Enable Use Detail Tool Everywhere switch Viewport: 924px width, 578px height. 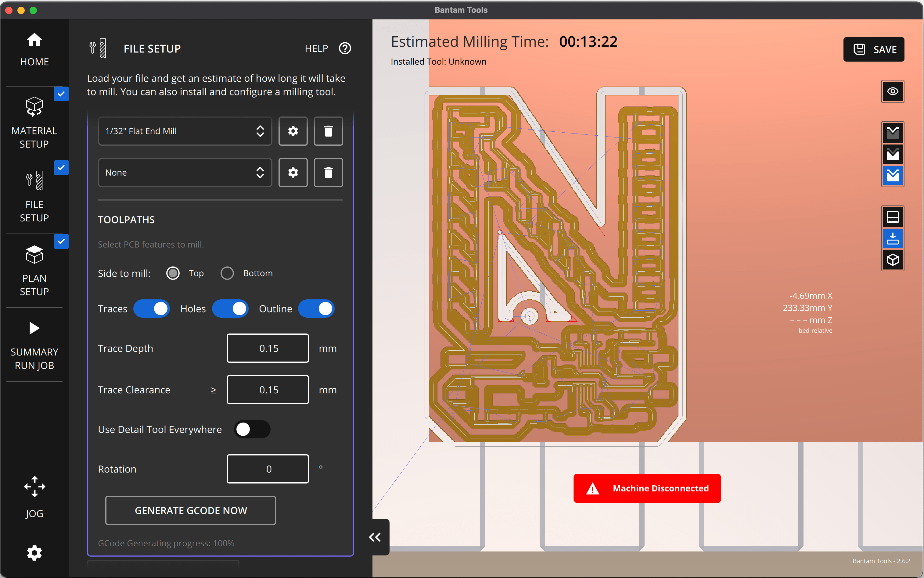click(252, 429)
